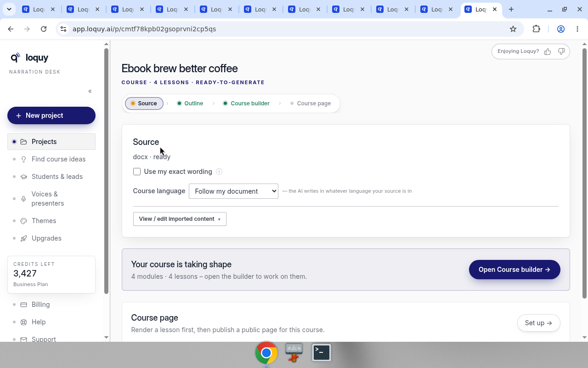Select the Source step tab
This screenshot has width=588, height=368.
[x=144, y=103]
